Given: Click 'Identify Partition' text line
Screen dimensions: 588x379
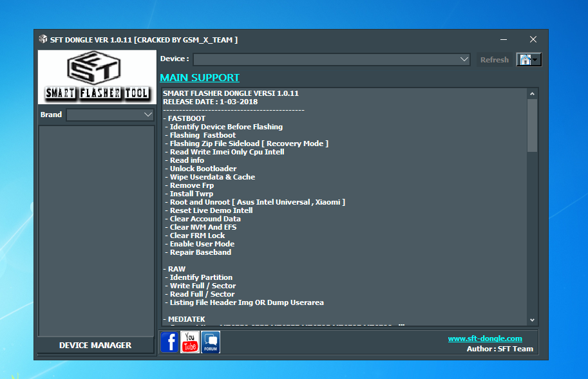Looking at the screenshot, I should (x=198, y=277).
